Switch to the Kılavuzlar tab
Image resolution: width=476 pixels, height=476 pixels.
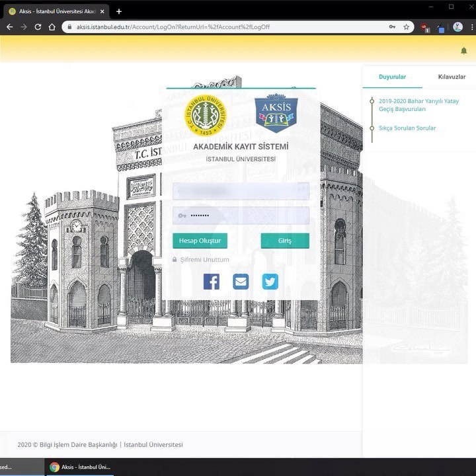452,77
